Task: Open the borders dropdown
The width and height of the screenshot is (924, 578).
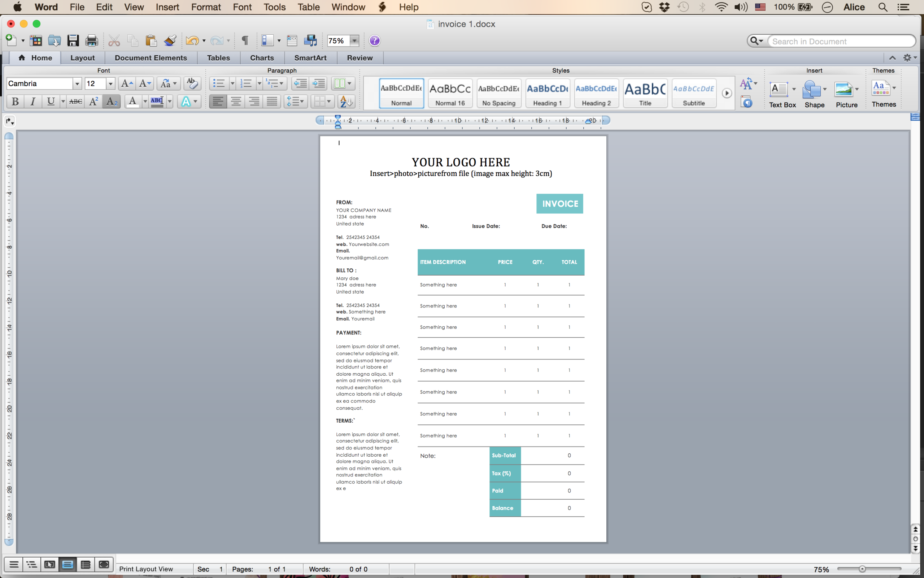Action: point(322,101)
